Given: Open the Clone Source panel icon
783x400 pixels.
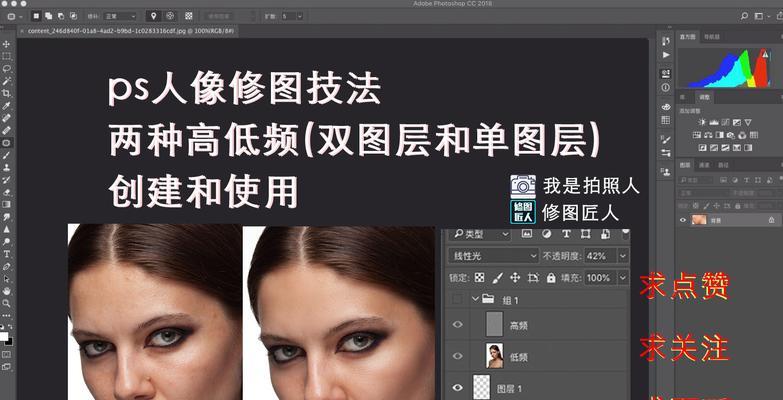Looking at the screenshot, I should point(666,172).
